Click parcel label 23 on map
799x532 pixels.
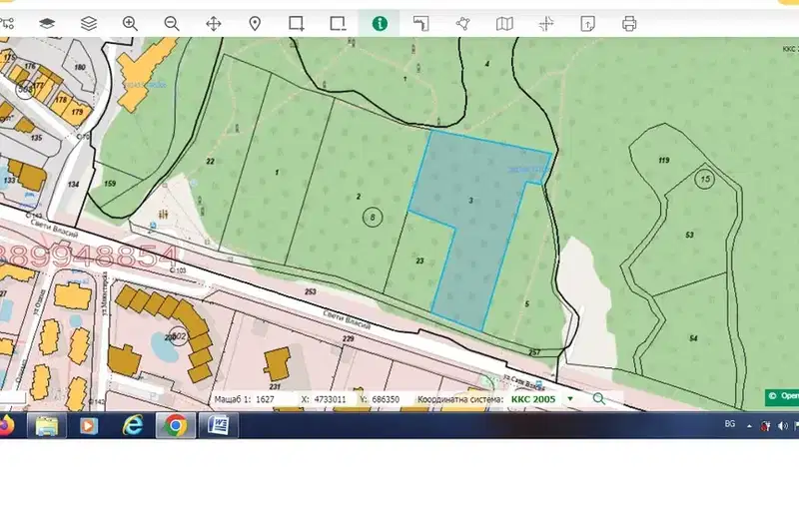tap(419, 261)
